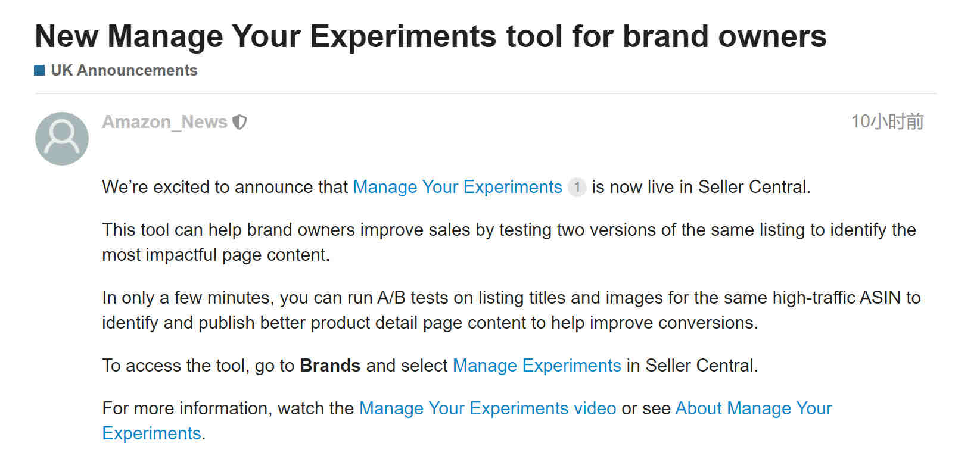Click 'We're excited to announce that' text
Viewport: 980px width, 465px height.
tap(225, 187)
